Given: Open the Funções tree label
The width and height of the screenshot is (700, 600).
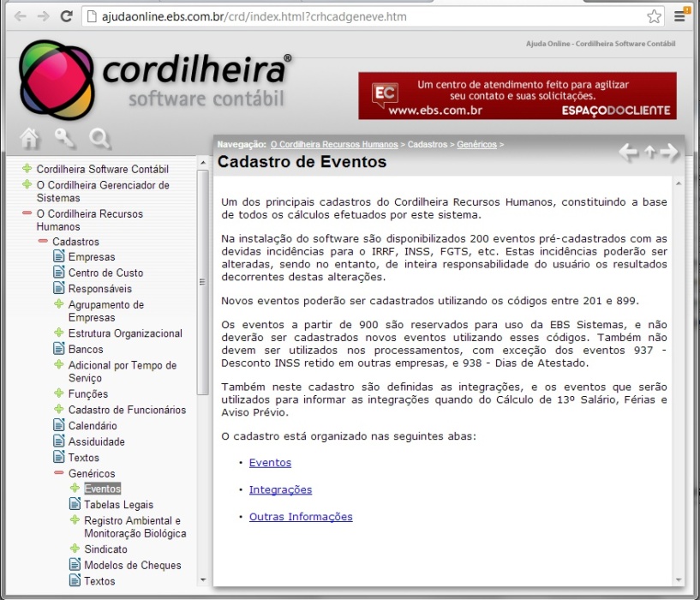Looking at the screenshot, I should 88,394.
